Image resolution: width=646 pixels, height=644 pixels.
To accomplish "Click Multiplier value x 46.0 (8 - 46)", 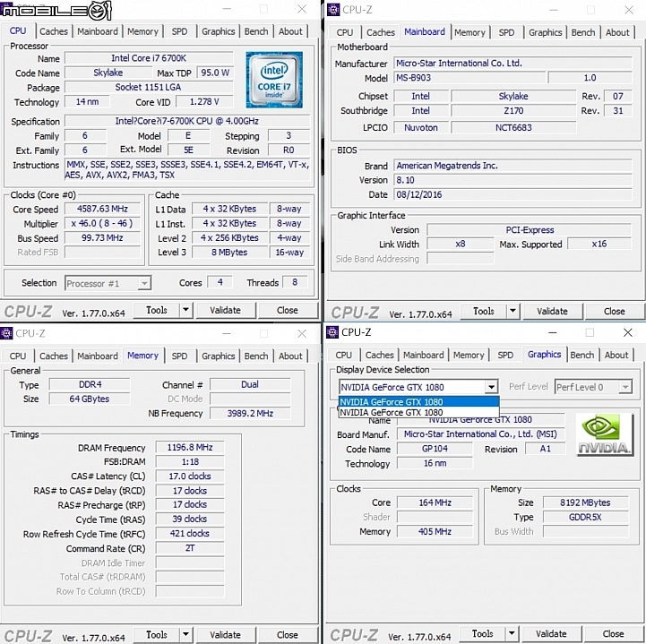I will coord(102,223).
